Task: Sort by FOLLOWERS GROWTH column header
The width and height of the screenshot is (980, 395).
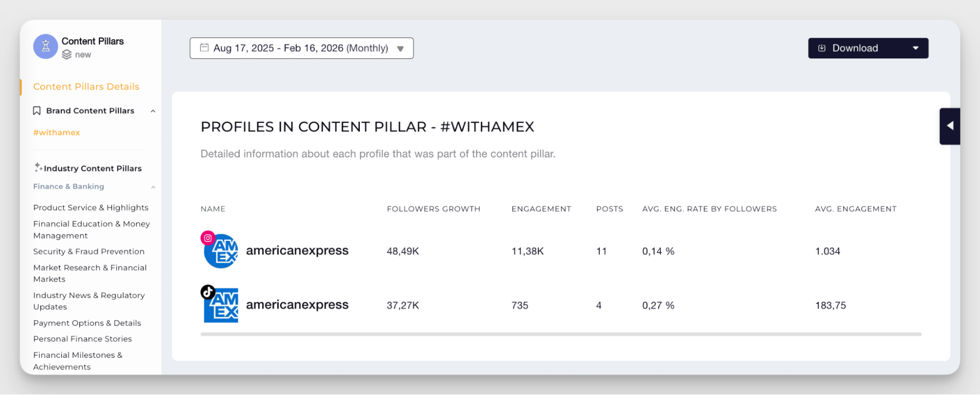Action: point(433,209)
